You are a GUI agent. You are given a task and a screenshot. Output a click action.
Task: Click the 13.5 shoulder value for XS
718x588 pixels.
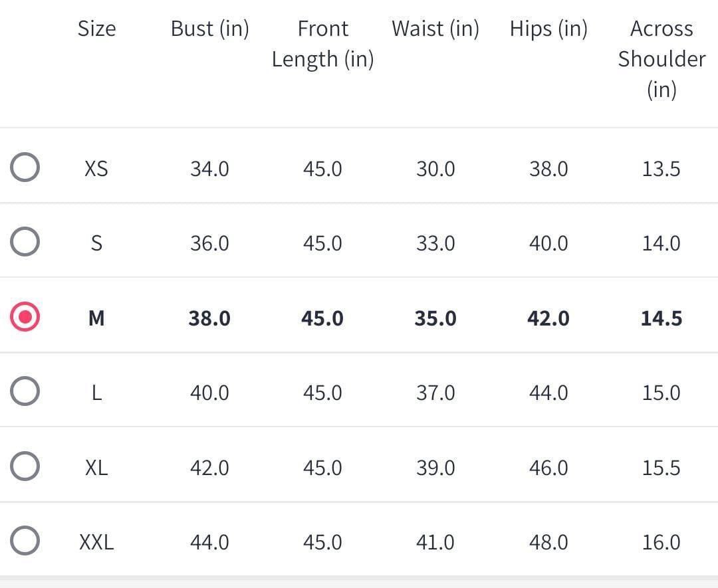point(661,169)
